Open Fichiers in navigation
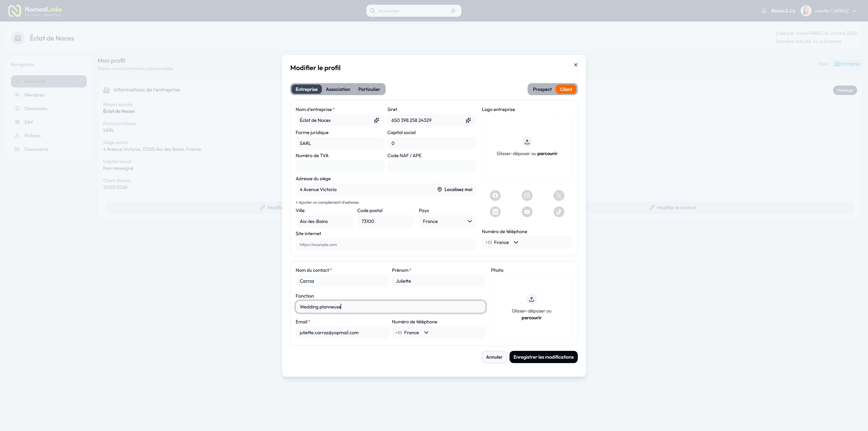Screen dimensions: 868x431 click(49, 135)
